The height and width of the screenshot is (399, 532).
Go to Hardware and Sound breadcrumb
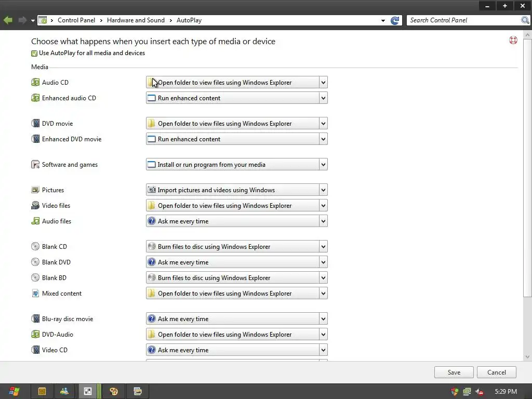point(136,20)
